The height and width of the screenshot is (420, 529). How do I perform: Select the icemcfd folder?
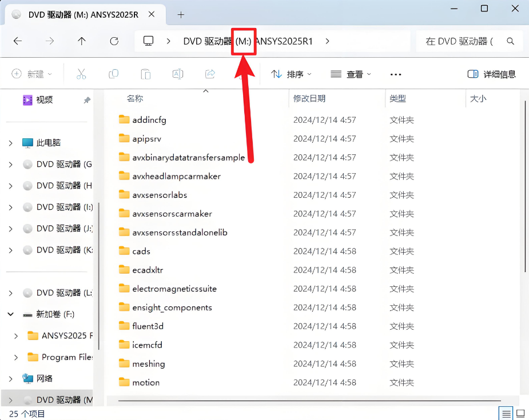pyautogui.click(x=140, y=345)
